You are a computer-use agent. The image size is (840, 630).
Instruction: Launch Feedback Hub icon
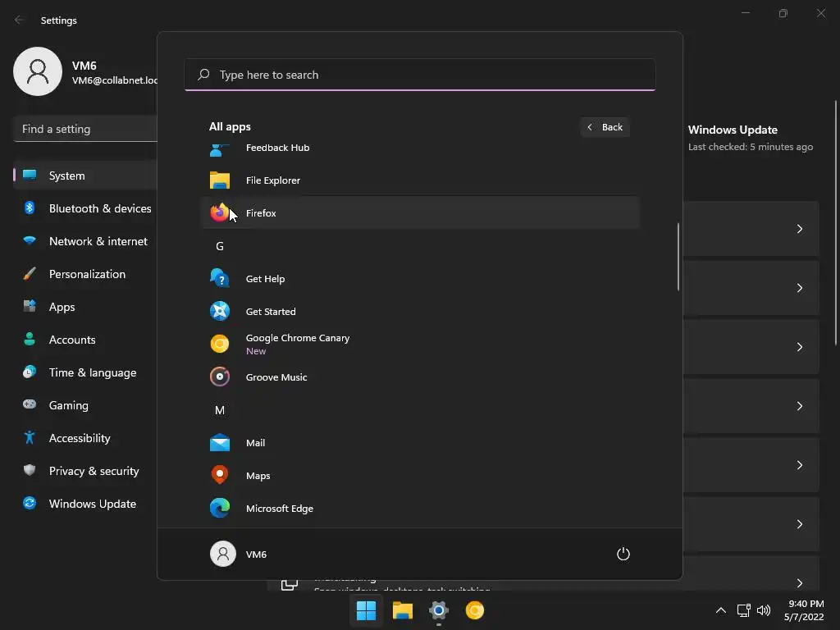(220, 149)
